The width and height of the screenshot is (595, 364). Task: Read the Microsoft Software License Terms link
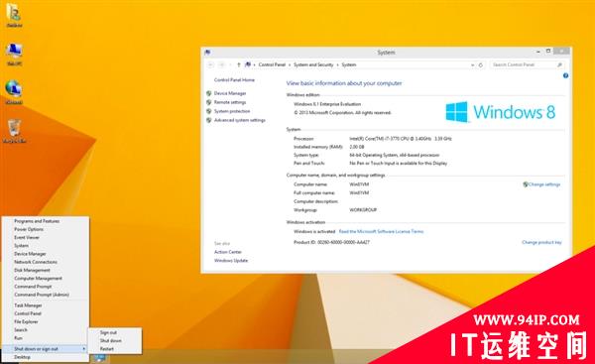[381, 231]
